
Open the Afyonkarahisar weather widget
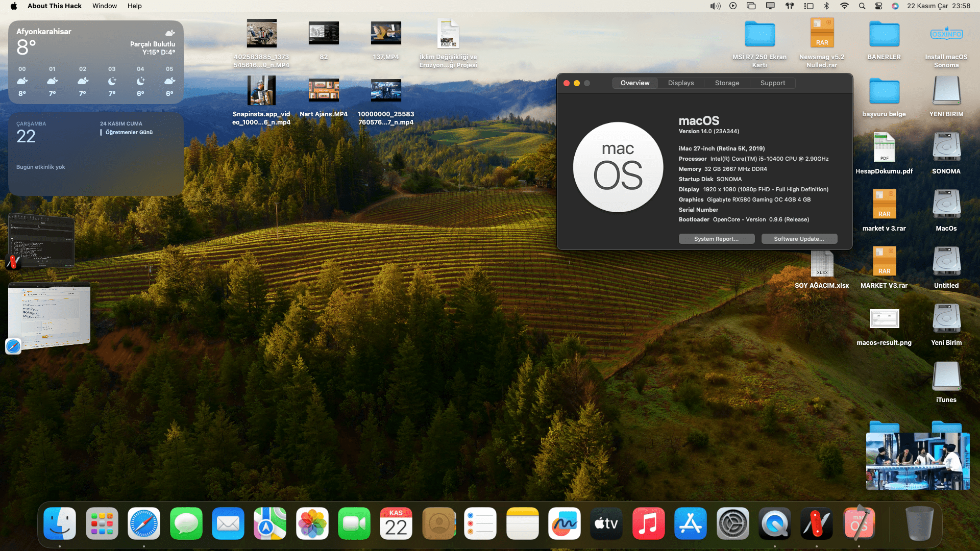(x=95, y=62)
